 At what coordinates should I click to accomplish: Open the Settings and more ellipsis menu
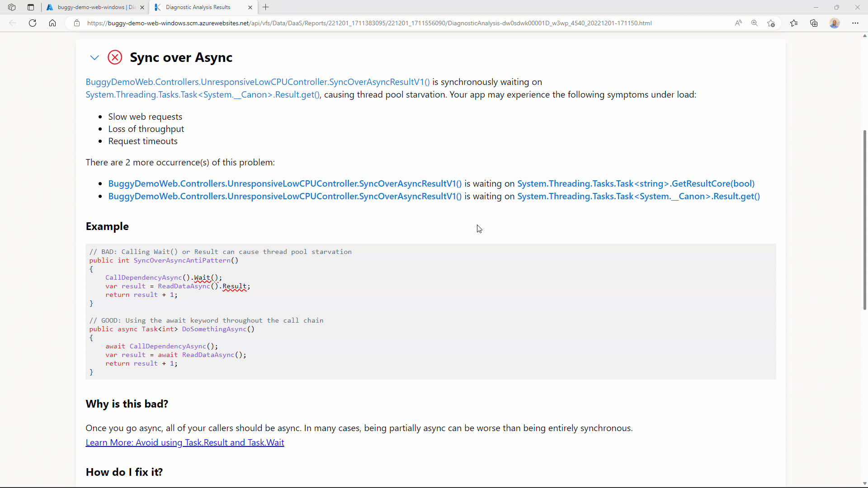pos(855,23)
